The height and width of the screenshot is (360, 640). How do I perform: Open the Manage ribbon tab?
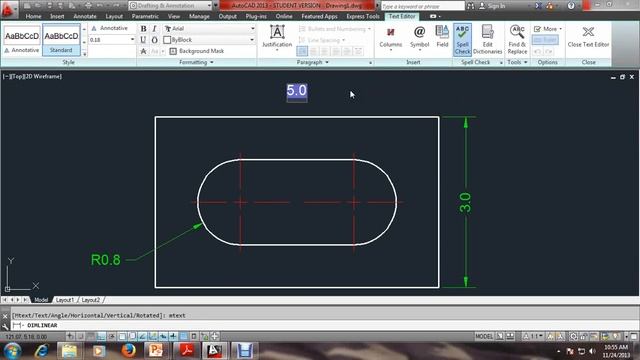(x=199, y=16)
